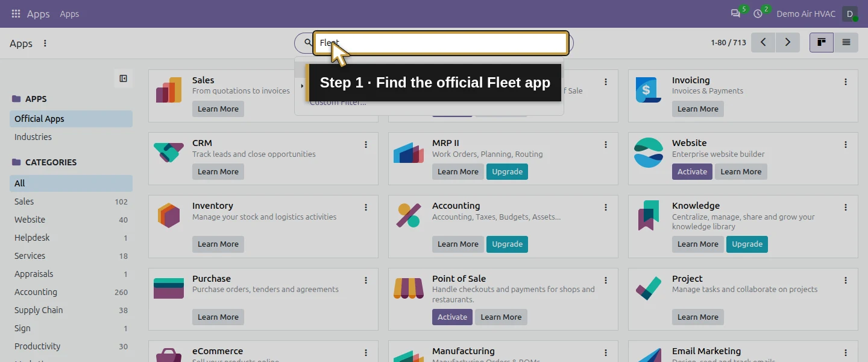Image resolution: width=868 pixels, height=362 pixels.
Task: Learn More about the Purchase app
Action: [218, 317]
